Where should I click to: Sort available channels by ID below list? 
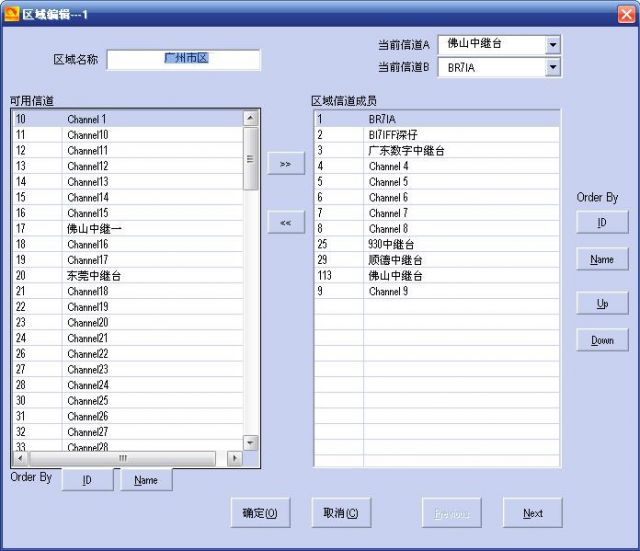point(87,480)
